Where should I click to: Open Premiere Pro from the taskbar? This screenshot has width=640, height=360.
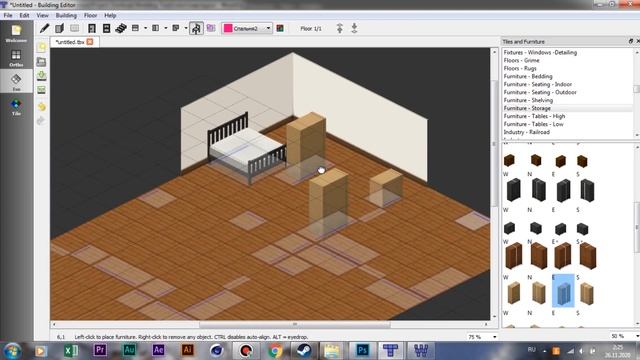pyautogui.click(x=100, y=350)
